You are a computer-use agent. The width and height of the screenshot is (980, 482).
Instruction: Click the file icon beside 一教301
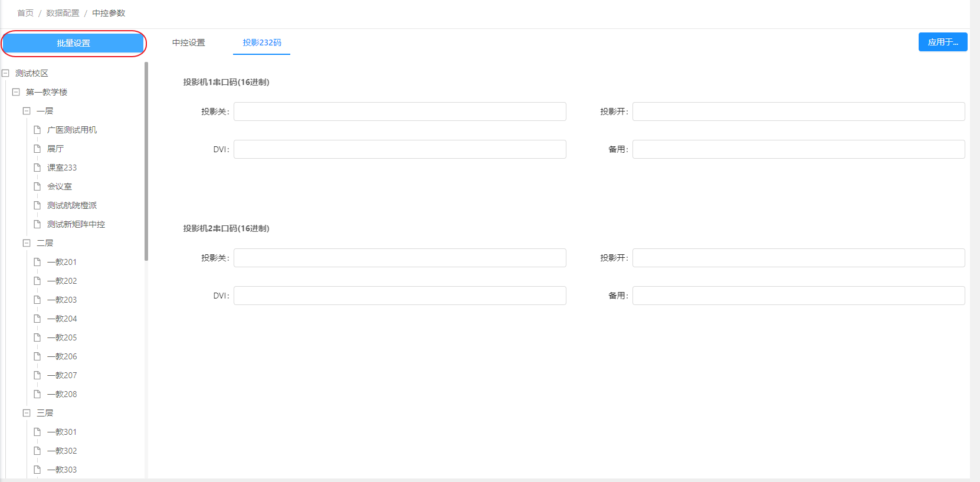37,432
